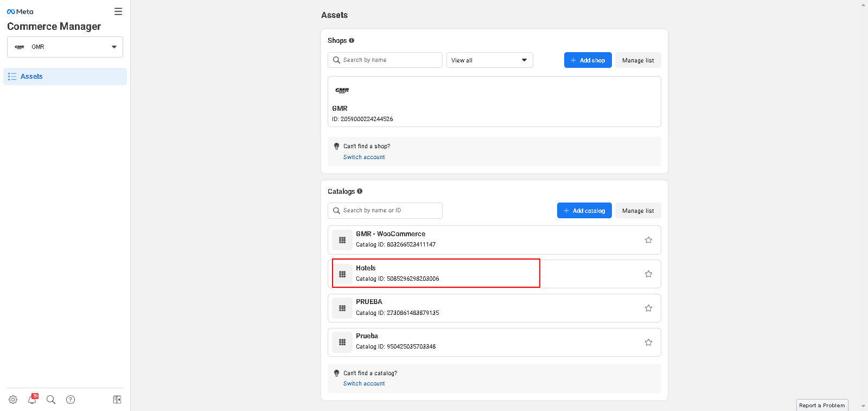The width and height of the screenshot is (868, 411).
Task: Click the Catalogs info icon
Action: click(360, 191)
